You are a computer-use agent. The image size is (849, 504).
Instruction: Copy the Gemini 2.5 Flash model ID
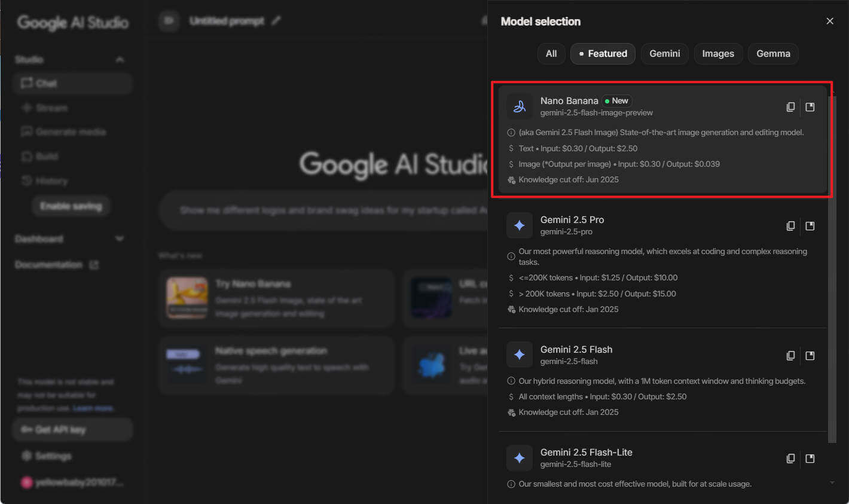(790, 356)
